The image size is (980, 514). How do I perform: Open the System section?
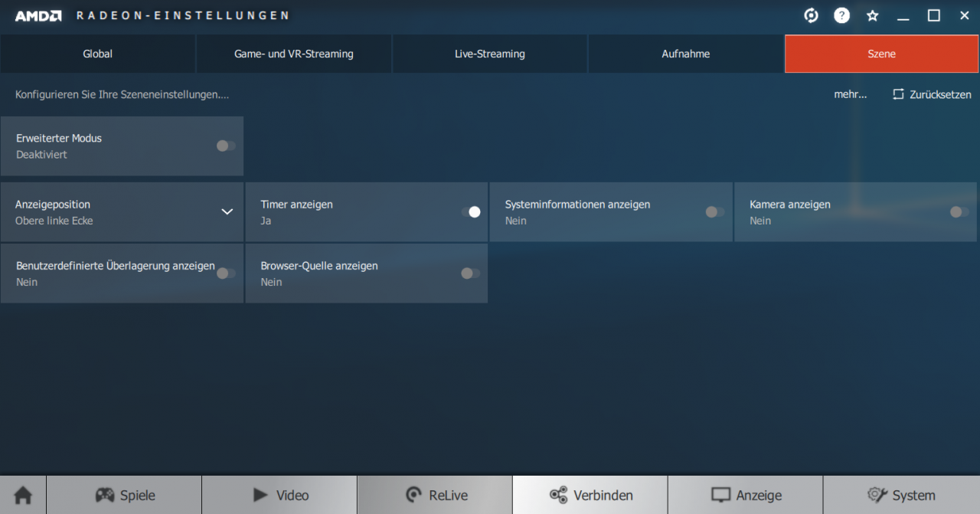point(902,495)
